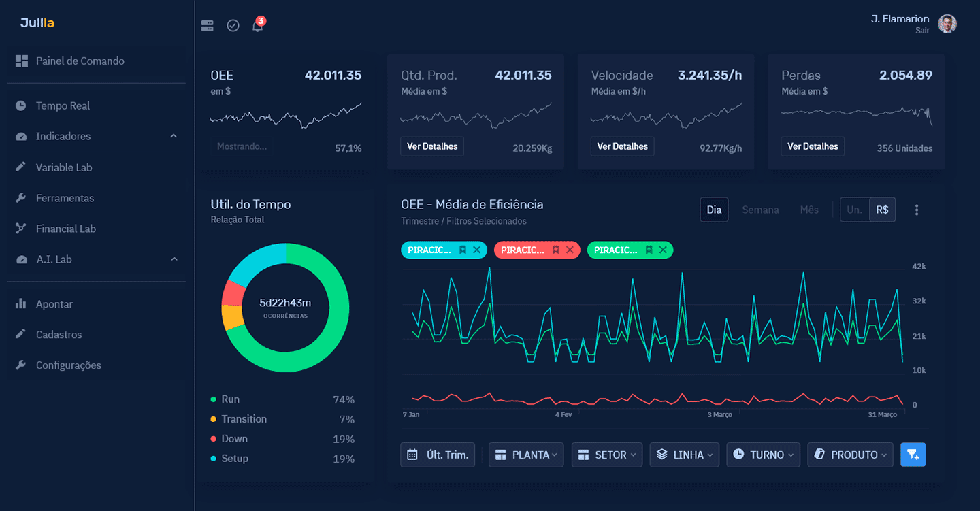This screenshot has height=511, width=980.
Task: Click the red Down donut segment
Action: tap(233, 293)
